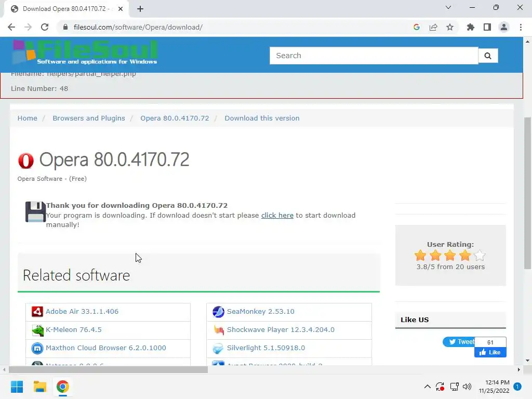Screen dimensions: 532x399
Task: Open Opera 80.0.4170.72 breadcrumb link
Action: 175,118
